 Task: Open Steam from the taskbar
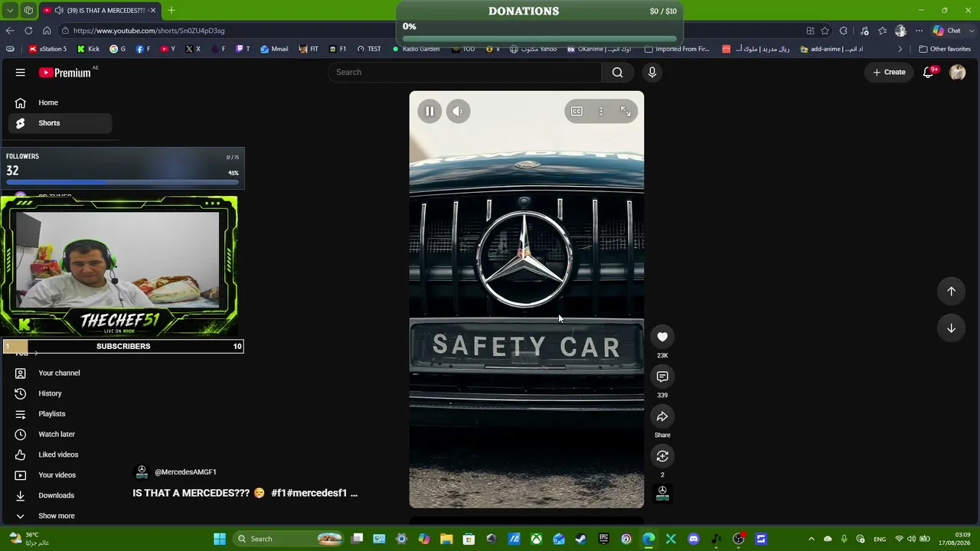[581, 539]
